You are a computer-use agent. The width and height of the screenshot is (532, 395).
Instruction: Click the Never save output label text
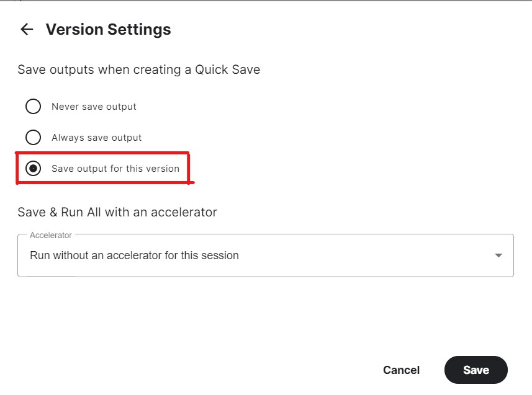coord(94,107)
